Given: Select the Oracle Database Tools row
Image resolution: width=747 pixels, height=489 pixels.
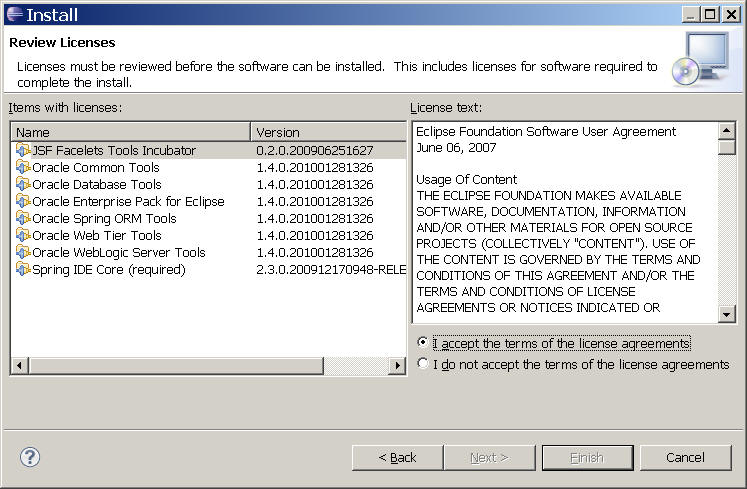Looking at the screenshot, I should 209,184.
